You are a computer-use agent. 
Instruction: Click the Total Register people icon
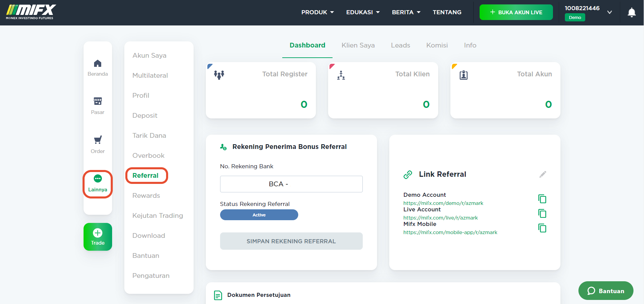[219, 75]
